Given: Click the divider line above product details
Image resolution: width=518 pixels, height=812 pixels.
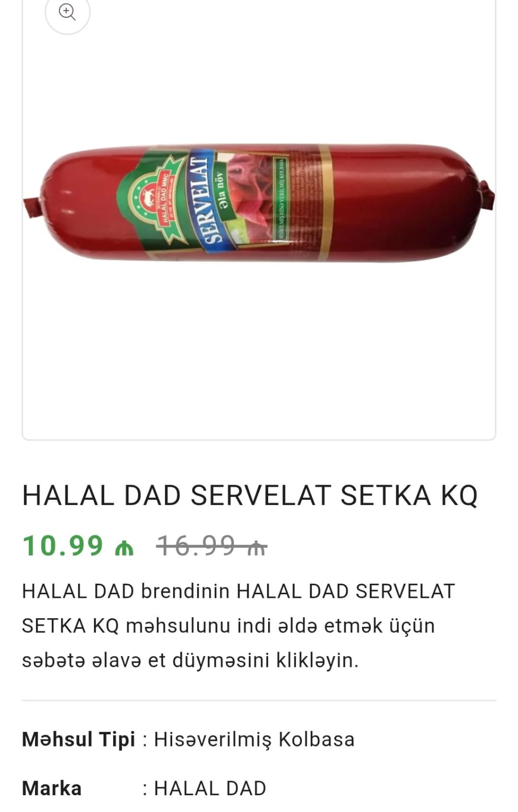Looking at the screenshot, I should click(x=259, y=700).
